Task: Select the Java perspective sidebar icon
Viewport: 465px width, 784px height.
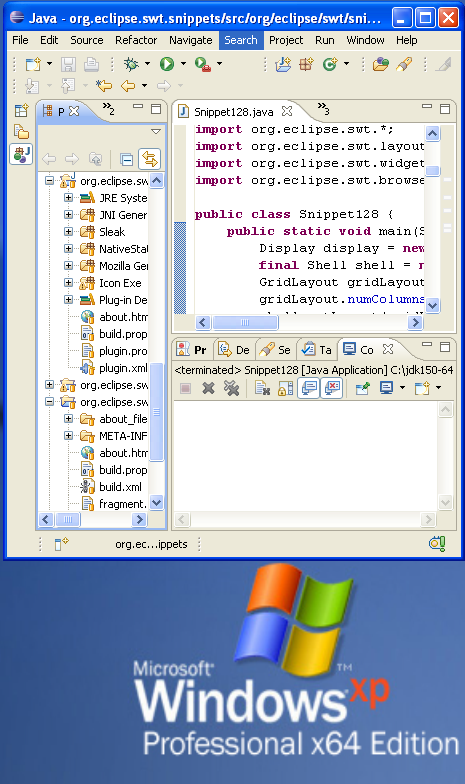Action: [22, 154]
